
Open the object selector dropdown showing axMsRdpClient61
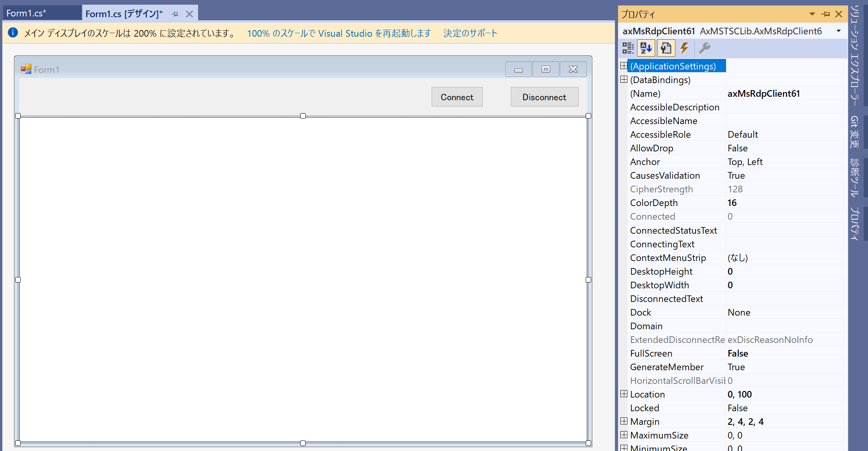click(838, 31)
